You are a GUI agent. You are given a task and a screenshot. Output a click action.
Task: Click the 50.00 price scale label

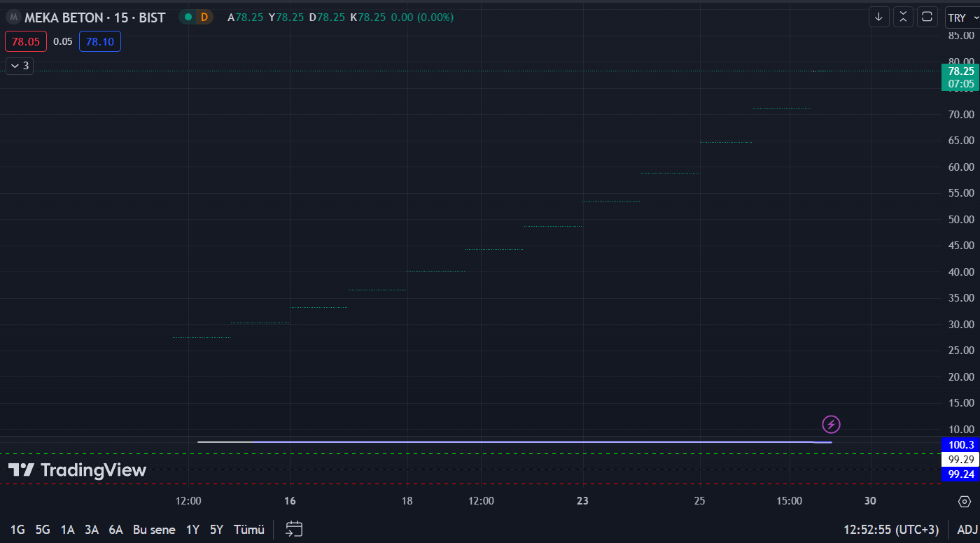(x=961, y=219)
